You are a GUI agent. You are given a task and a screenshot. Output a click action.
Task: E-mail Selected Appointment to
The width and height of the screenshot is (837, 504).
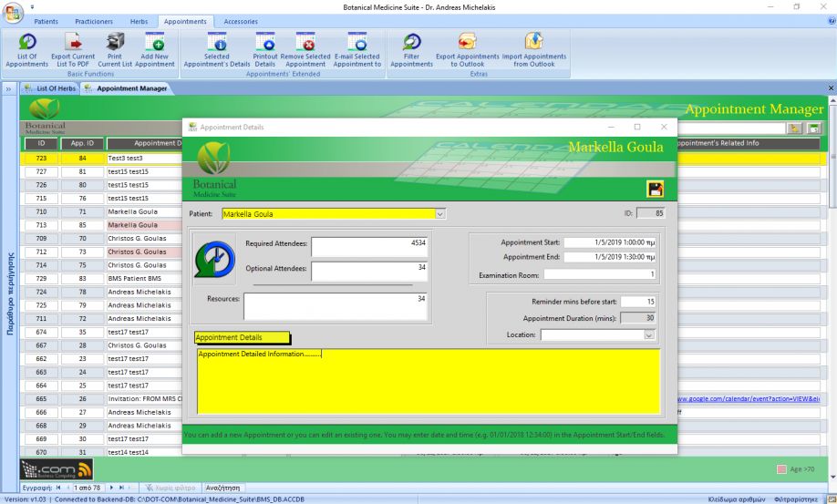tap(357, 49)
